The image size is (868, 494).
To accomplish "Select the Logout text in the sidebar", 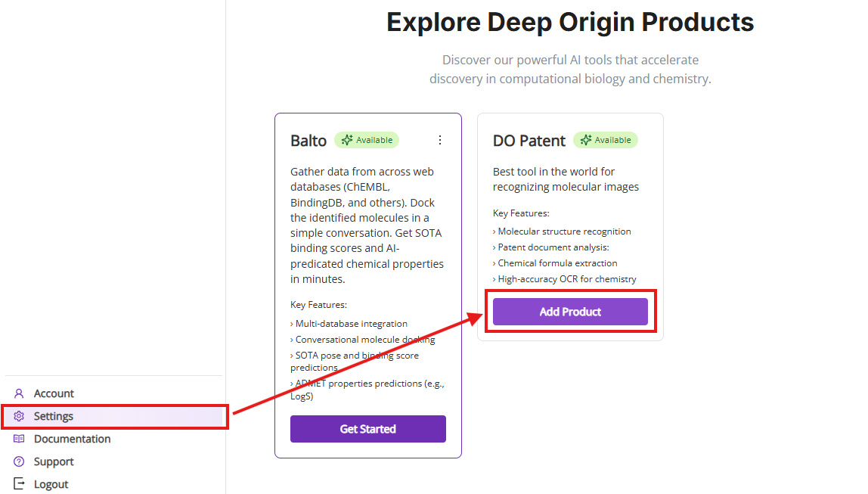I will click(x=51, y=484).
